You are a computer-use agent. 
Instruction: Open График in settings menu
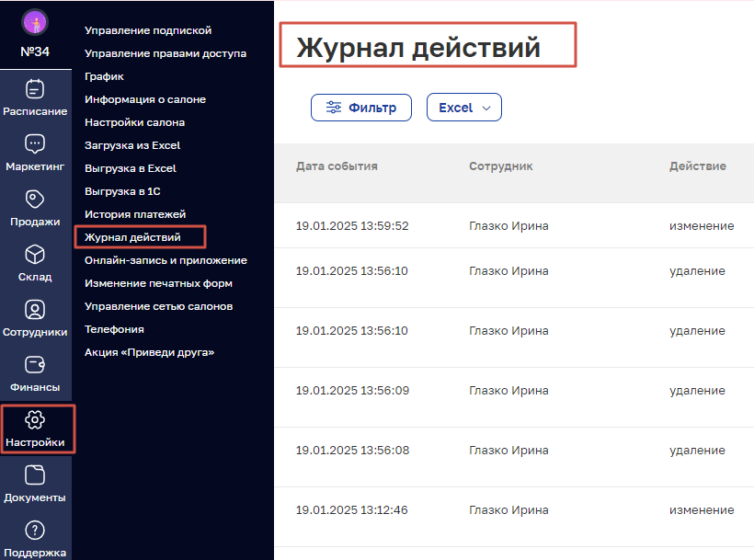104,76
